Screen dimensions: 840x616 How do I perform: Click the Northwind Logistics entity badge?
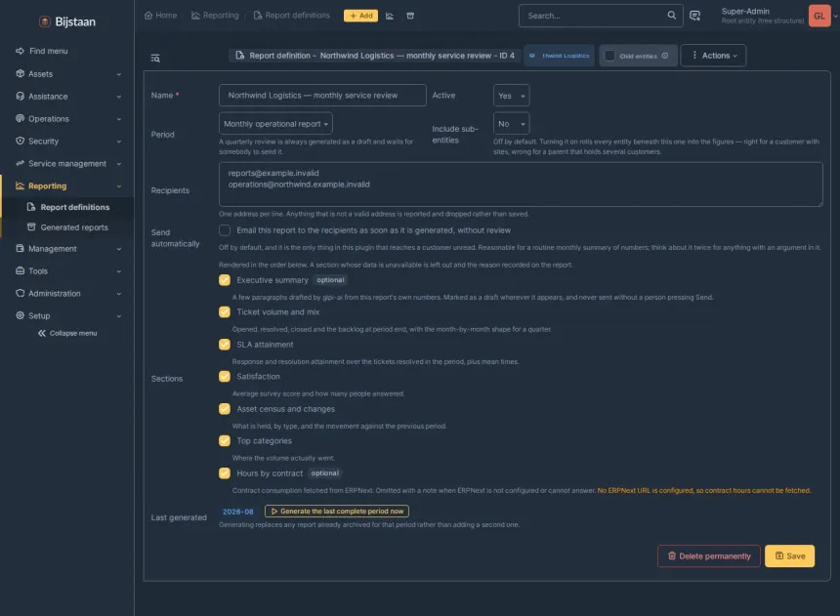tap(559, 56)
